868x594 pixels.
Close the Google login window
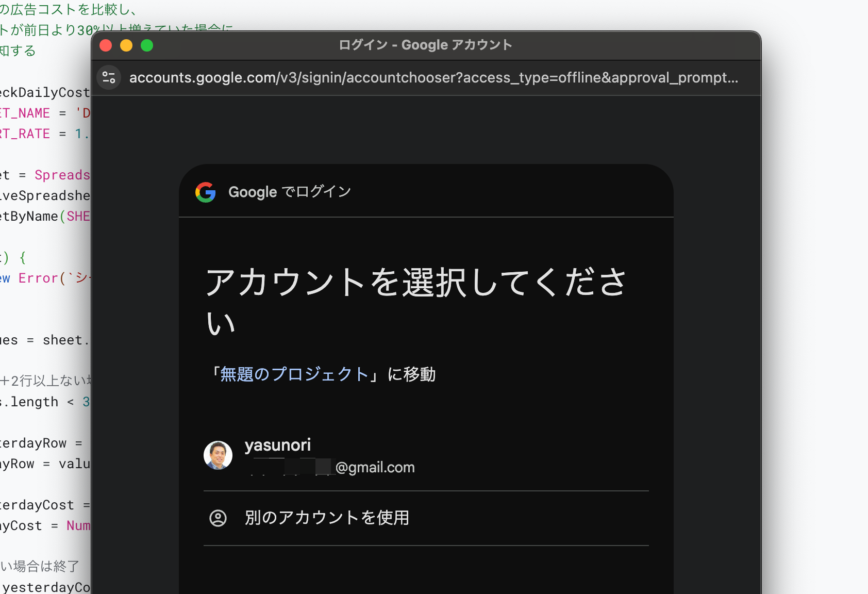pos(106,45)
